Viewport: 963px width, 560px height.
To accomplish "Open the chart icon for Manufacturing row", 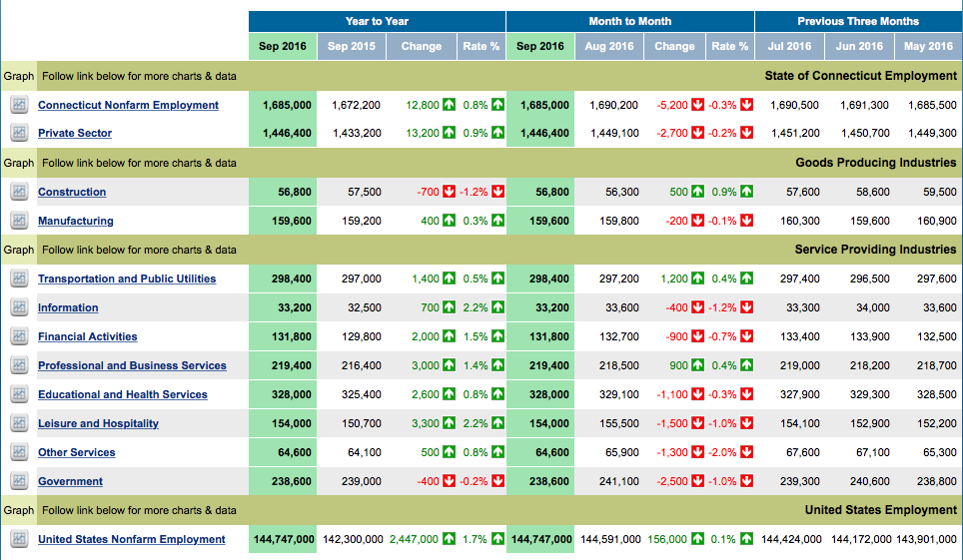I will (18, 221).
